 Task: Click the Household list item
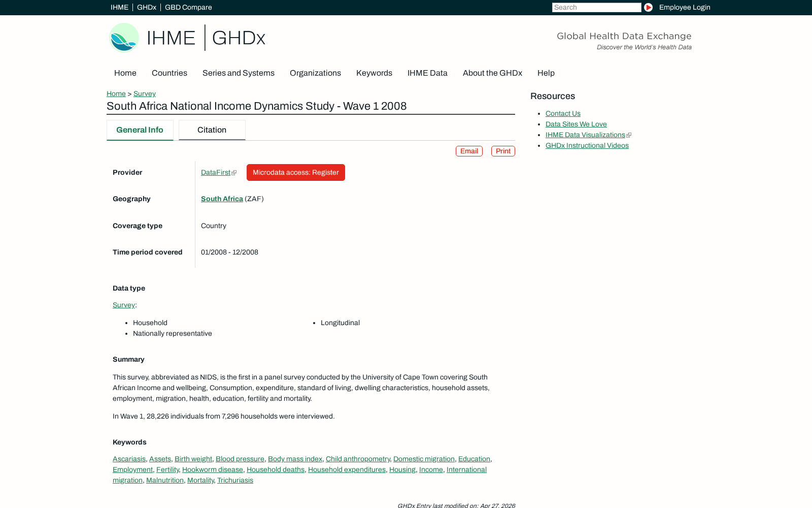150,323
